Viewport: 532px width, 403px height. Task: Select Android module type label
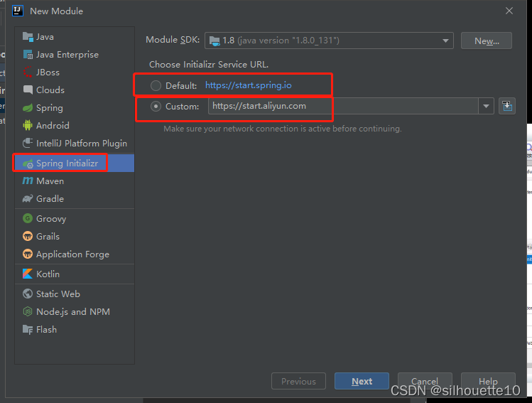[x=53, y=126]
